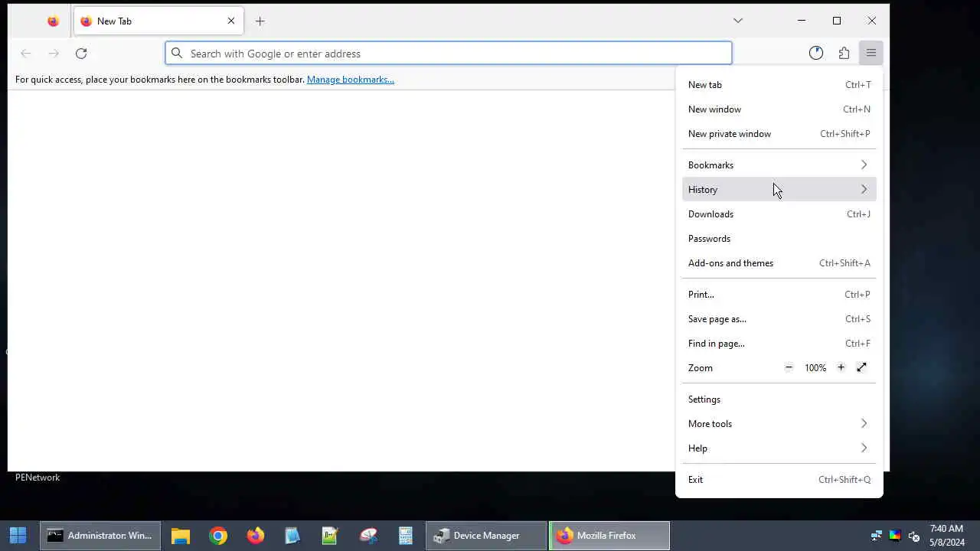Open Add-ons and themes
The image size is (980, 551).
coord(779,263)
